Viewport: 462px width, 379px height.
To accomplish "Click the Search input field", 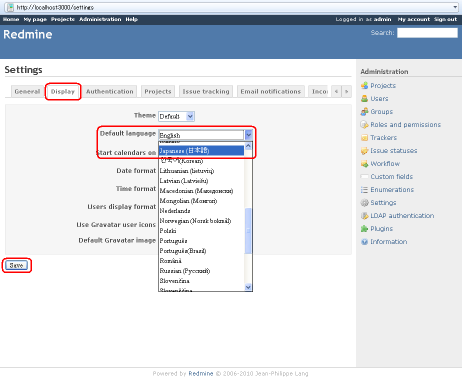I will pyautogui.click(x=427, y=33).
